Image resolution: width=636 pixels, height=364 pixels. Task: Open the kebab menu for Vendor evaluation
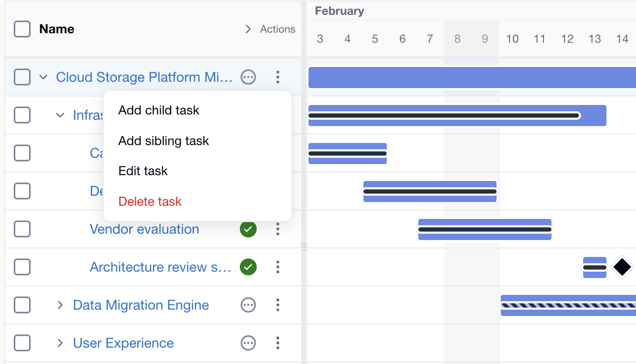click(x=278, y=229)
